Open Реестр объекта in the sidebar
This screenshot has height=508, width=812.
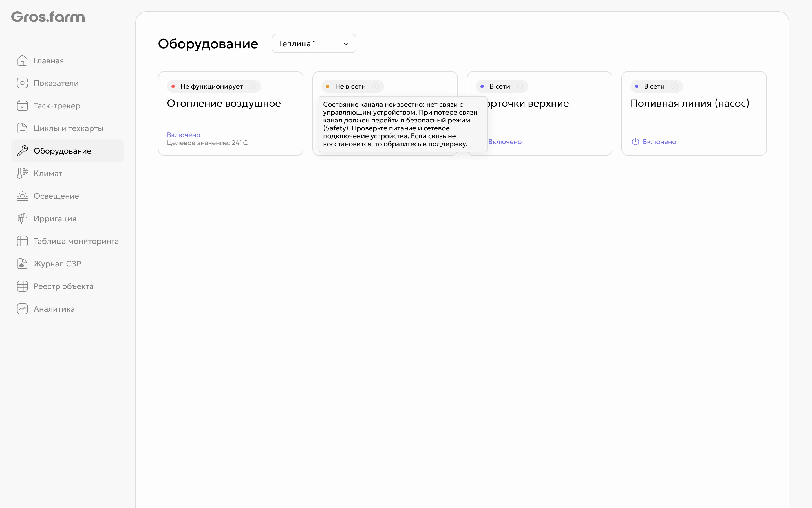[67, 286]
